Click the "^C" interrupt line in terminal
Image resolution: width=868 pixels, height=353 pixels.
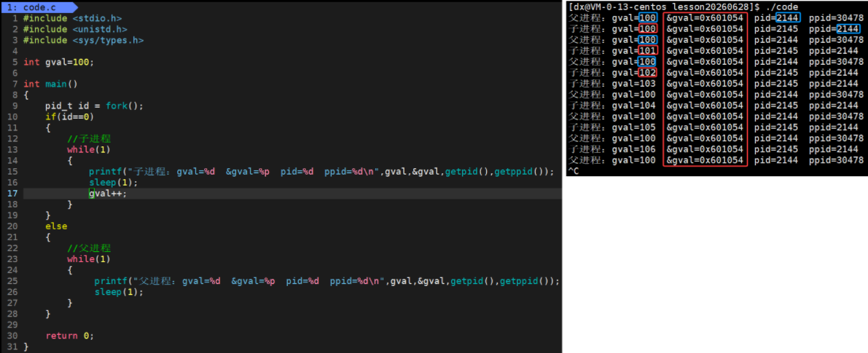point(574,171)
